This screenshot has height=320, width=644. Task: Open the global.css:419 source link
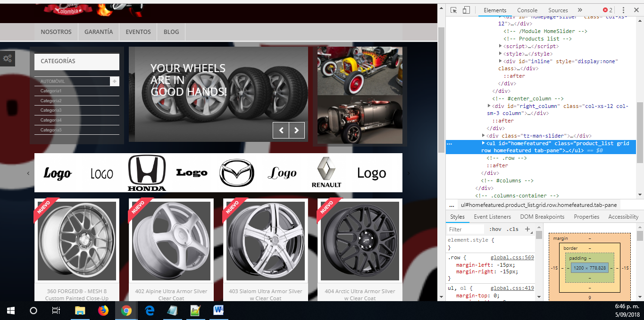512,288
